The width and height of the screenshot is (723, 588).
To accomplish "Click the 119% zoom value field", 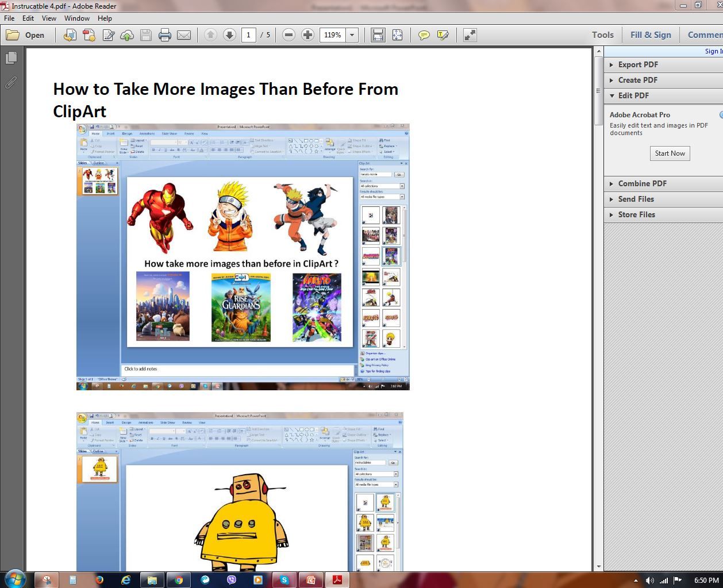I will [333, 35].
